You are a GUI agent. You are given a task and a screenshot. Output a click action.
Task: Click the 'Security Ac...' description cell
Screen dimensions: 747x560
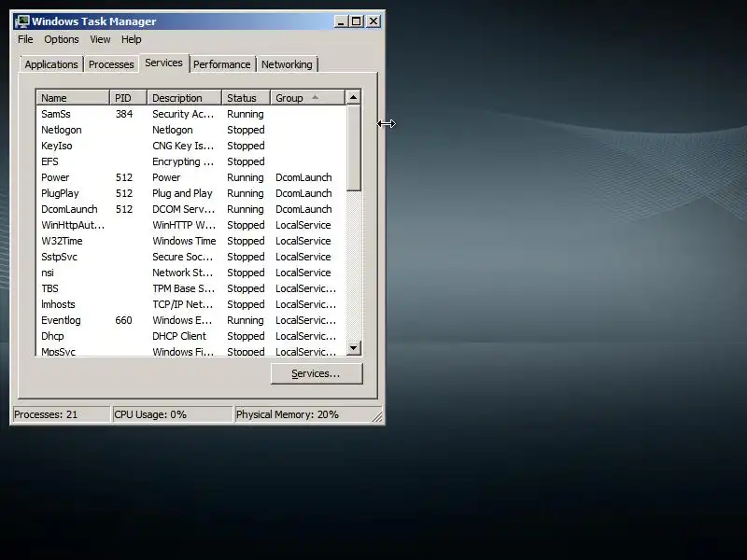tap(183, 114)
